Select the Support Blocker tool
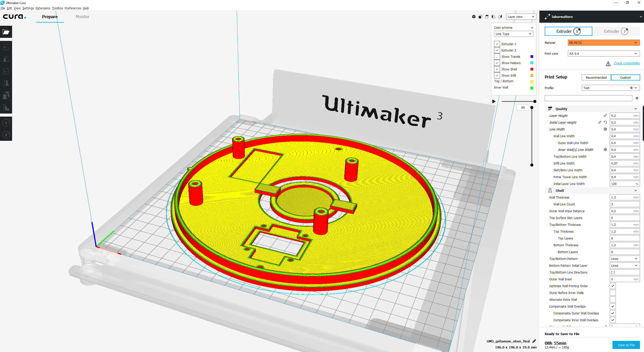The image size is (644, 352). click(x=6, y=107)
